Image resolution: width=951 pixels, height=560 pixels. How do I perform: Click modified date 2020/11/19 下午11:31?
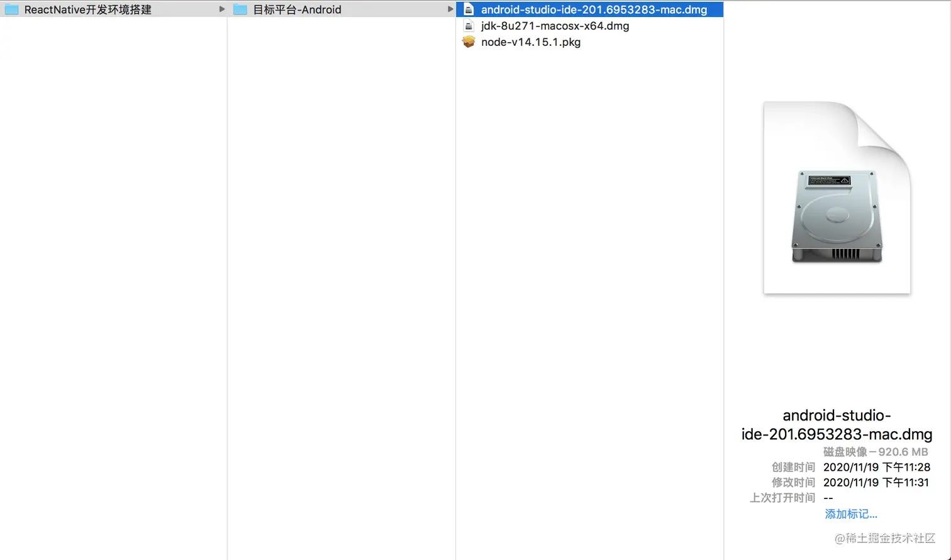click(x=876, y=482)
